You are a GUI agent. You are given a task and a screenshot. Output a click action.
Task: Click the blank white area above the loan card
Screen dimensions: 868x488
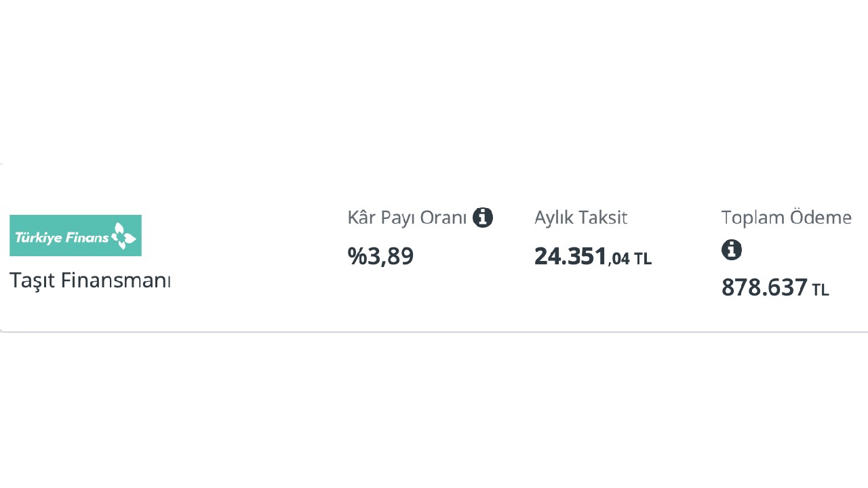click(434, 81)
